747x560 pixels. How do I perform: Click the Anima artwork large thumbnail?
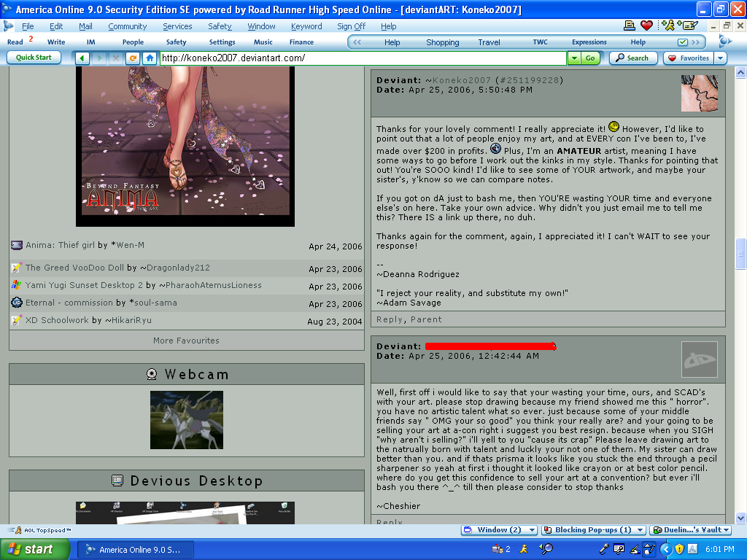click(185, 146)
